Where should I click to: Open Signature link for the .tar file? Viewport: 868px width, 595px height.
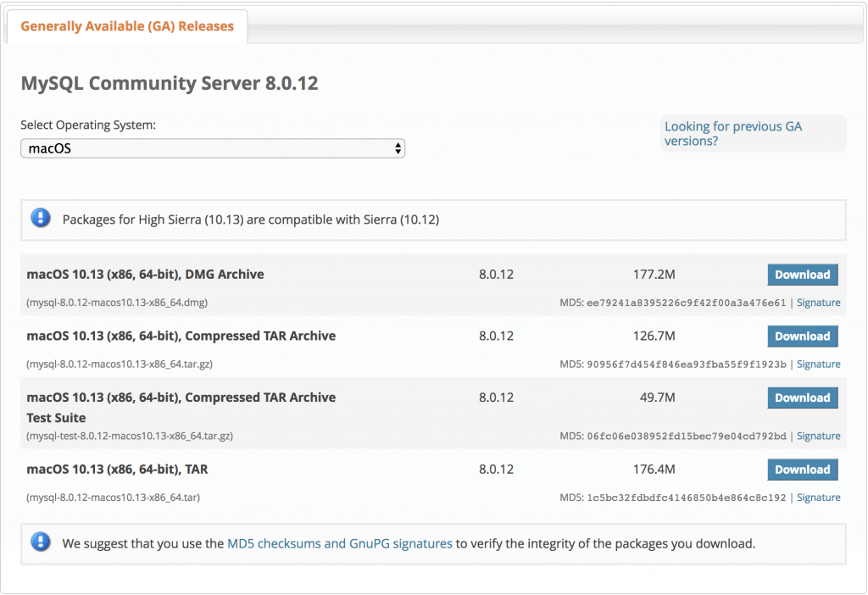(x=818, y=498)
